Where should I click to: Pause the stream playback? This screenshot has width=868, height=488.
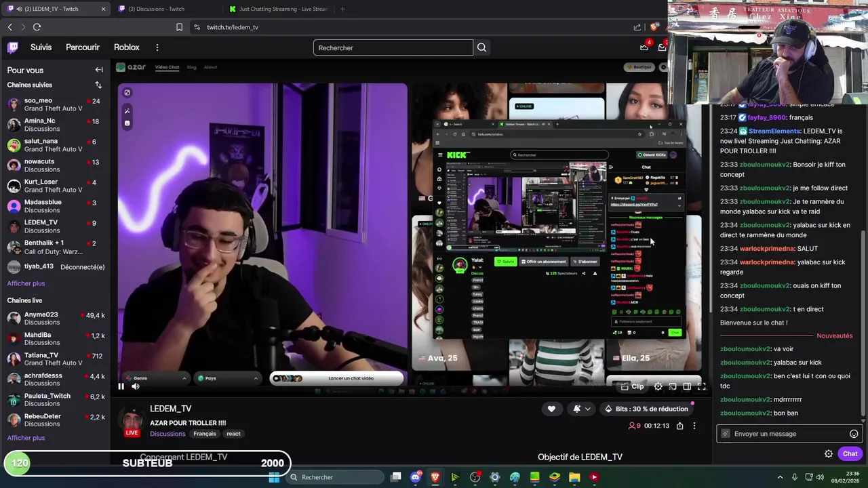pyautogui.click(x=121, y=386)
